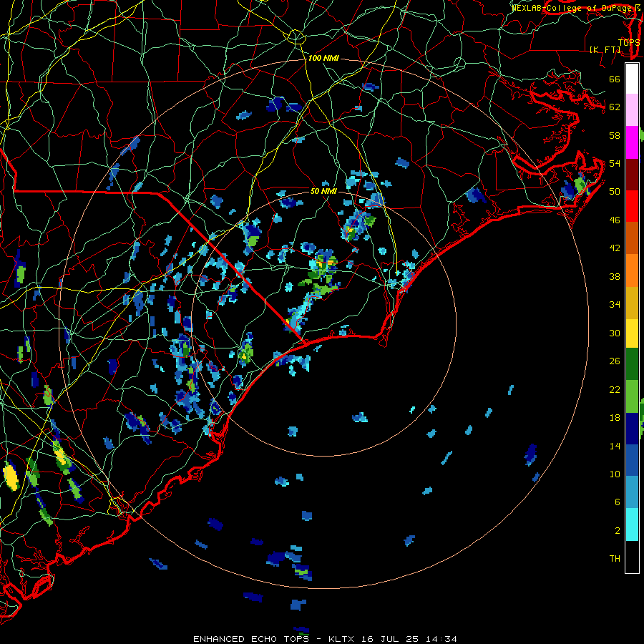Click the 50 NMI range ring label
Viewport: 644px width, 644px height.
[323, 191]
